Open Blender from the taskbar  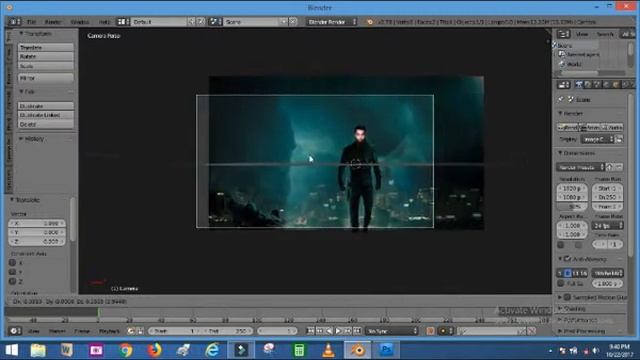point(358,350)
